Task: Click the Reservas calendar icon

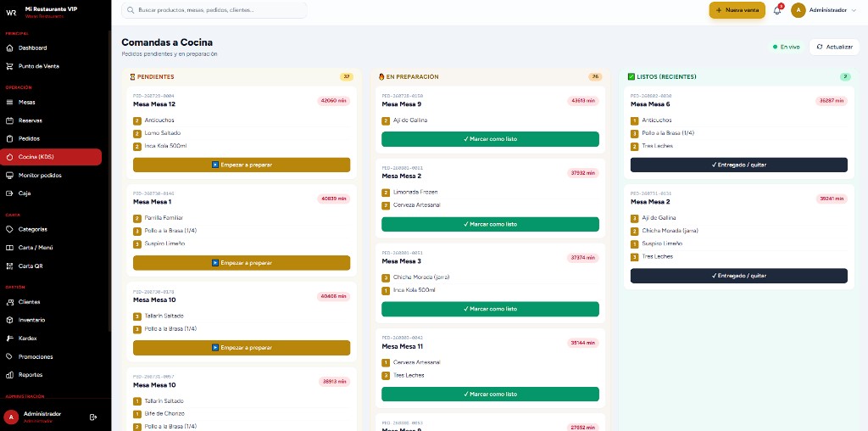Action: (9, 120)
